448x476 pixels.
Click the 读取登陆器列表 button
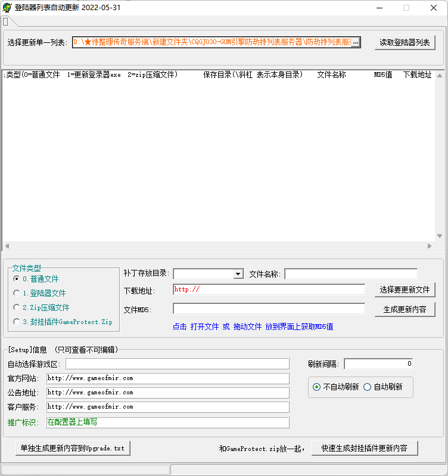(405, 42)
